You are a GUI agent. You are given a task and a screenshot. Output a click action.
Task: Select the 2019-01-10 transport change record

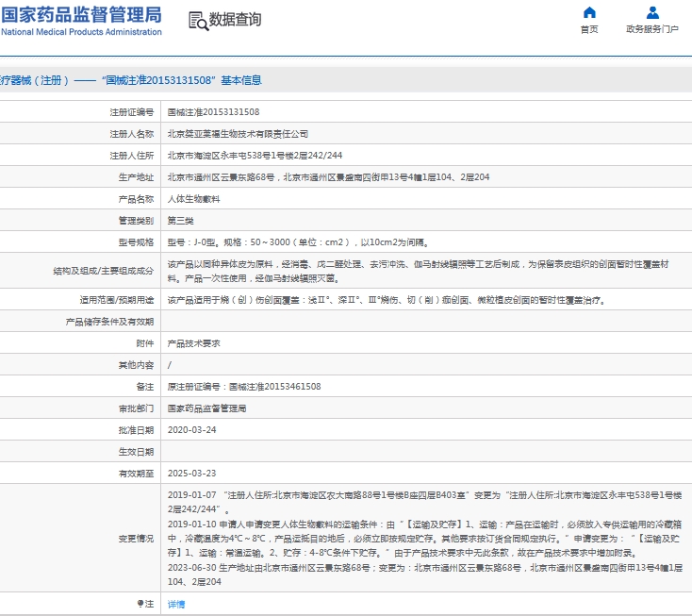(424, 539)
